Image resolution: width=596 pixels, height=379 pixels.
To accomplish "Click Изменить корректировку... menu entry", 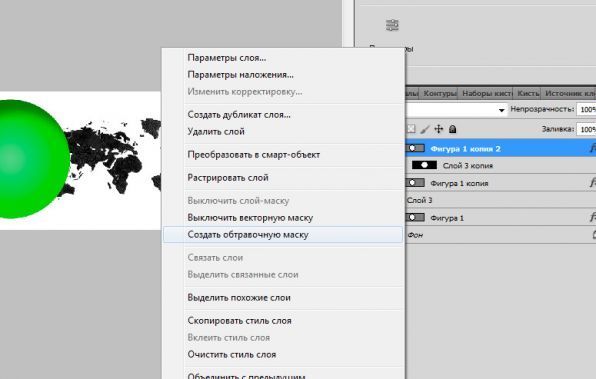I will click(245, 92).
